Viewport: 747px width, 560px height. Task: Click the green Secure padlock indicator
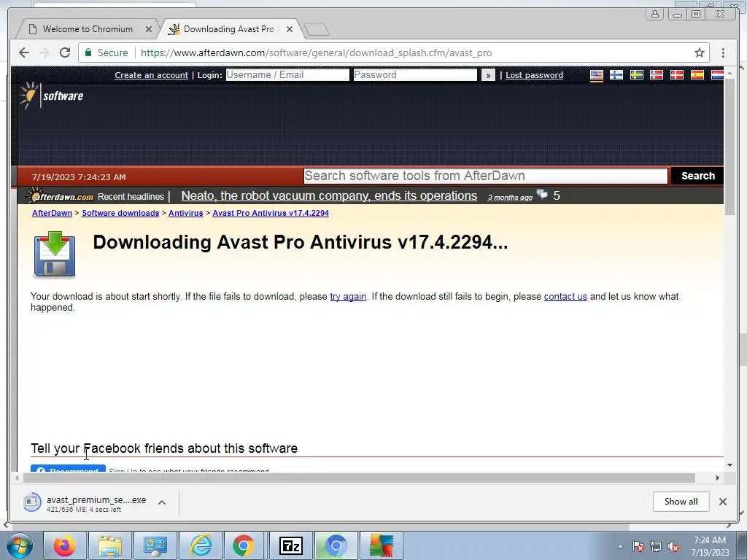pyautogui.click(x=107, y=52)
